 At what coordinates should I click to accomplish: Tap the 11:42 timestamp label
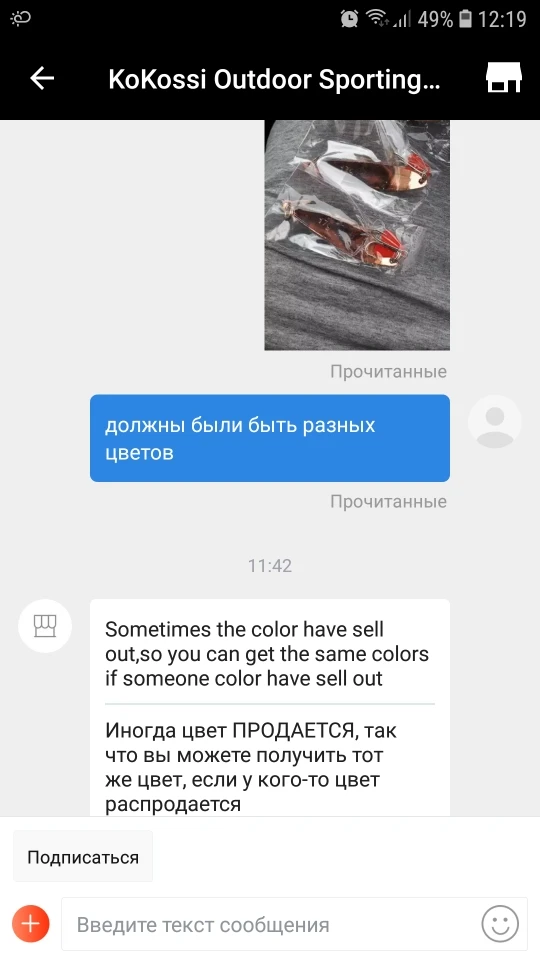(270, 566)
